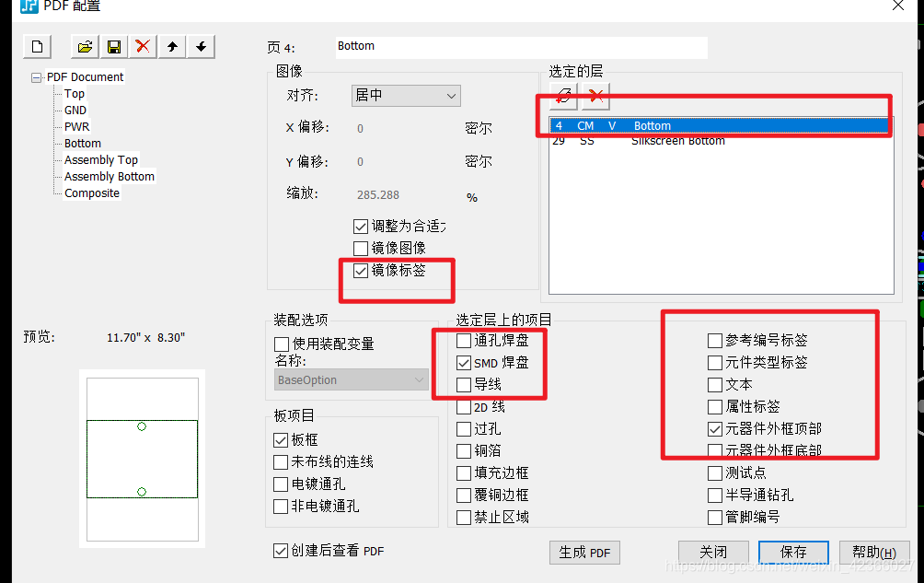Toggle the 调整为合适 fit checkbox

(361, 227)
